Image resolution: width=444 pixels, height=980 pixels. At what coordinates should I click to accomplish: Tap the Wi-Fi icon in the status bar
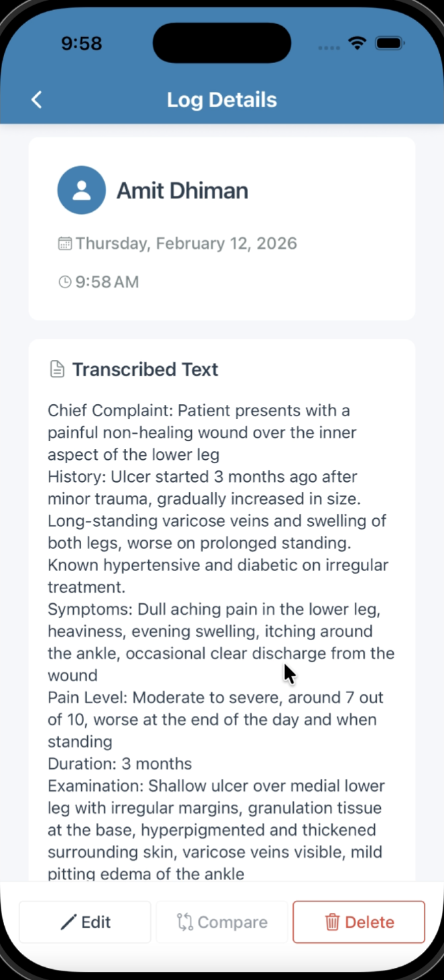click(x=357, y=42)
